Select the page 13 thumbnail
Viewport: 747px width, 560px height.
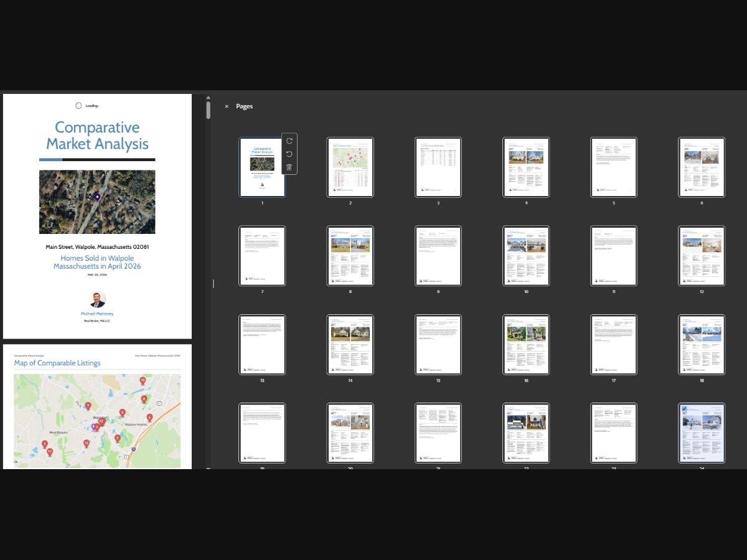(x=262, y=345)
